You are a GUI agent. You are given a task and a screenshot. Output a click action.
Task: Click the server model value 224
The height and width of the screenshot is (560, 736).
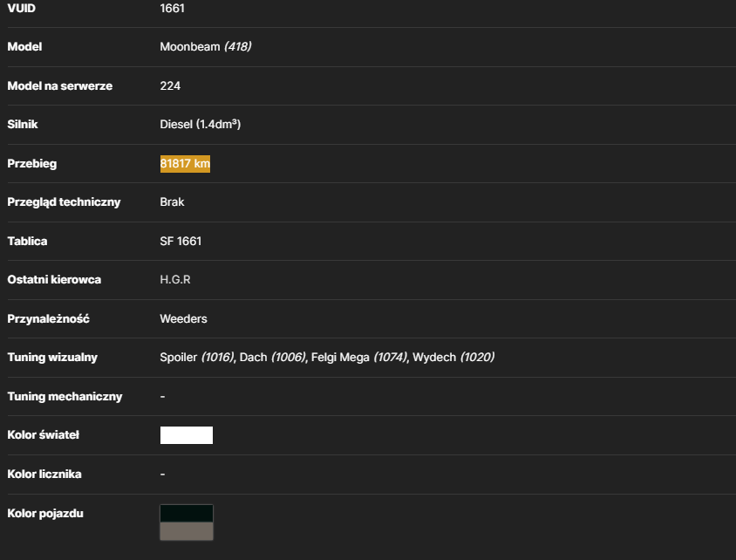click(170, 85)
